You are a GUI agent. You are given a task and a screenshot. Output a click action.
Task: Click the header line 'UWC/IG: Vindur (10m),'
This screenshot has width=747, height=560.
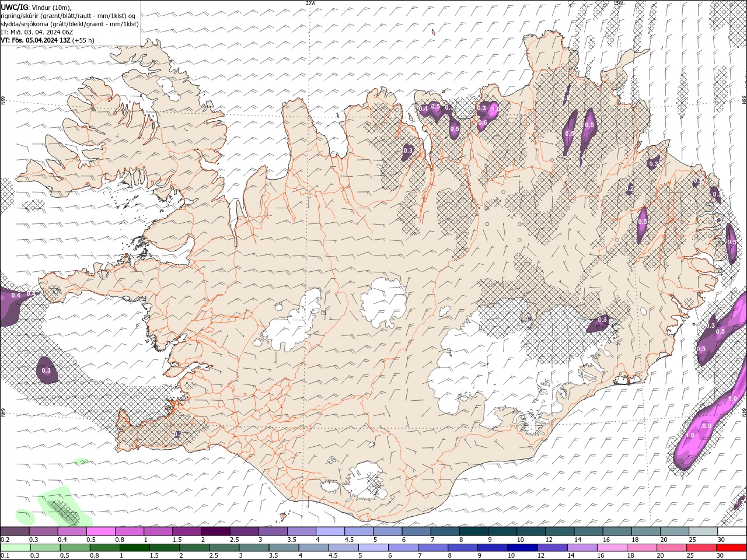36,7
